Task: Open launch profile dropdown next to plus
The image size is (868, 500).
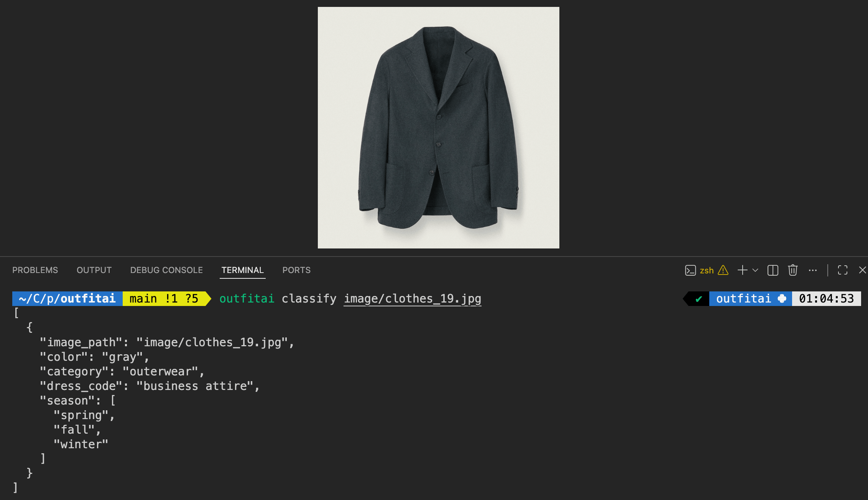Action: coord(755,270)
